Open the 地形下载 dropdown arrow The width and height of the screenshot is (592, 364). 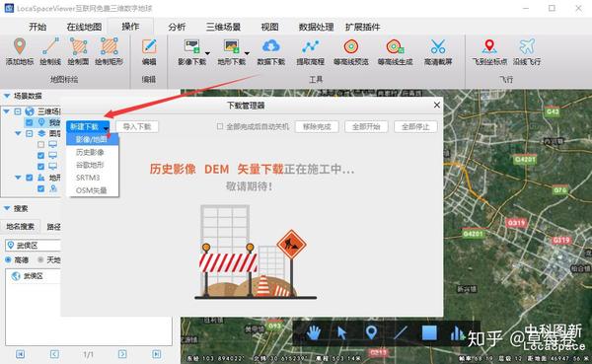[x=247, y=53]
